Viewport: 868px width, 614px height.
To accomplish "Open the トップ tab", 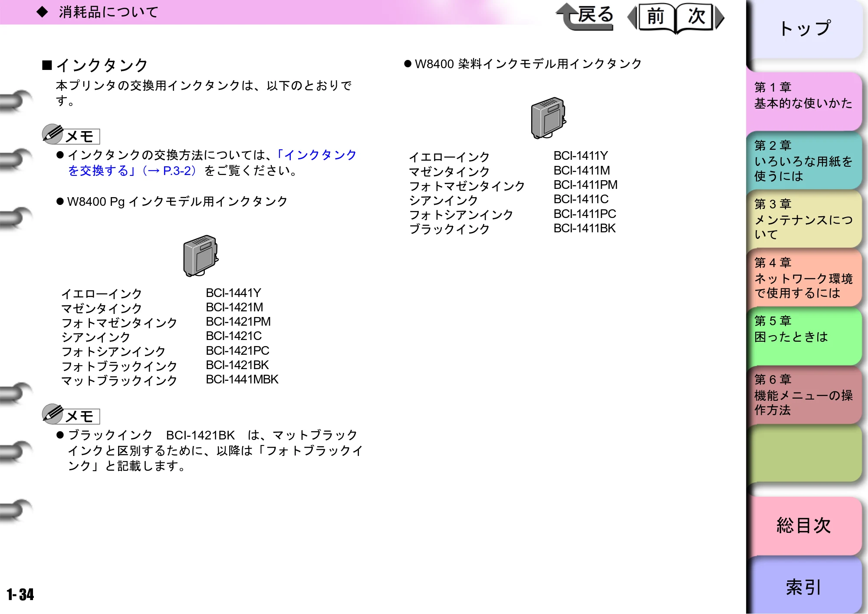I will 805,29.
